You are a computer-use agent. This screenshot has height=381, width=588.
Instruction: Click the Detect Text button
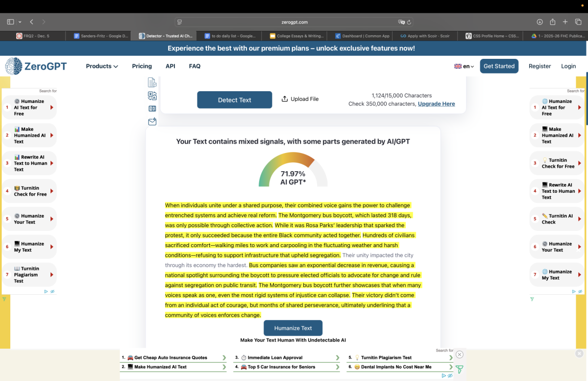point(234,100)
